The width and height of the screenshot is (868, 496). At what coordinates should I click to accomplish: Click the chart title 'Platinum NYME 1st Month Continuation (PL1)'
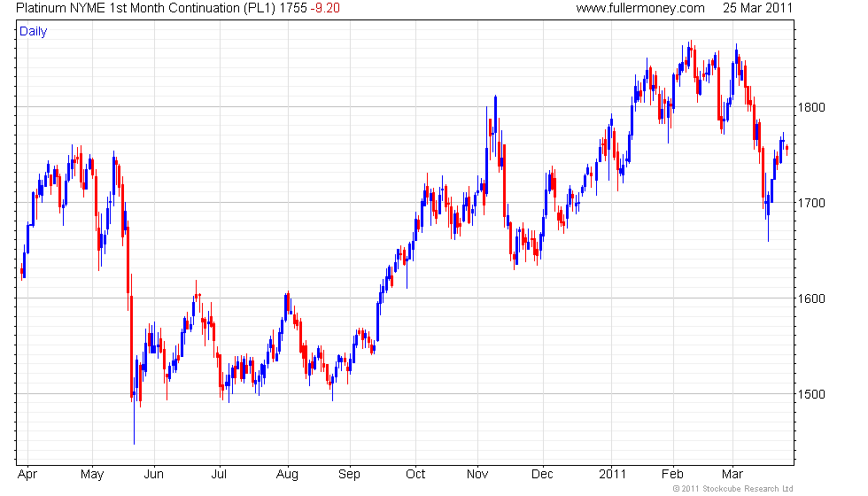click(x=145, y=8)
